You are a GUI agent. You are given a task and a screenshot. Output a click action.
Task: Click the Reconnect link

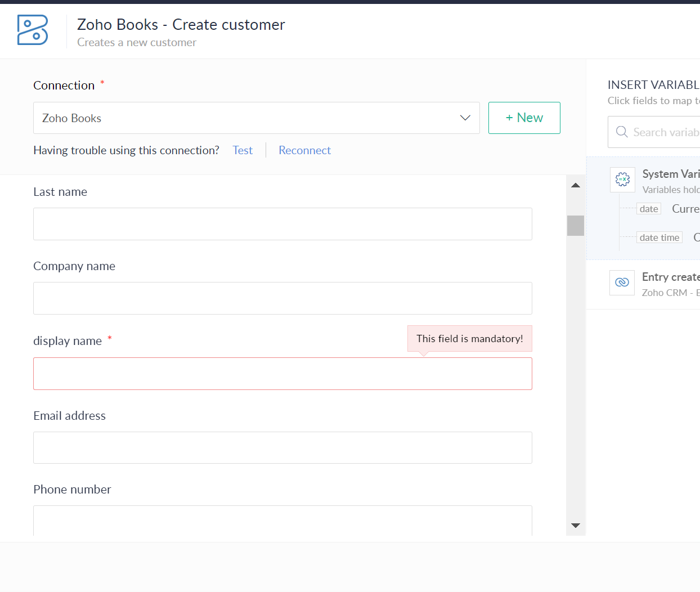coord(304,150)
